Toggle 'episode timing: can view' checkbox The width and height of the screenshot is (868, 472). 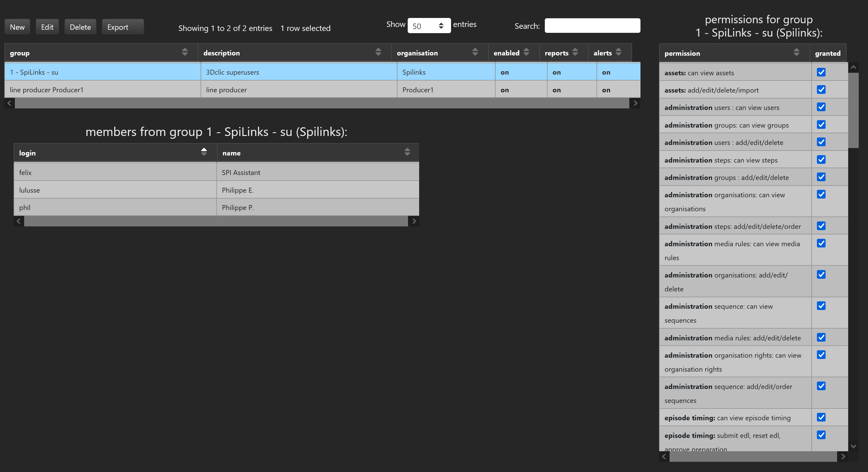[821, 417]
